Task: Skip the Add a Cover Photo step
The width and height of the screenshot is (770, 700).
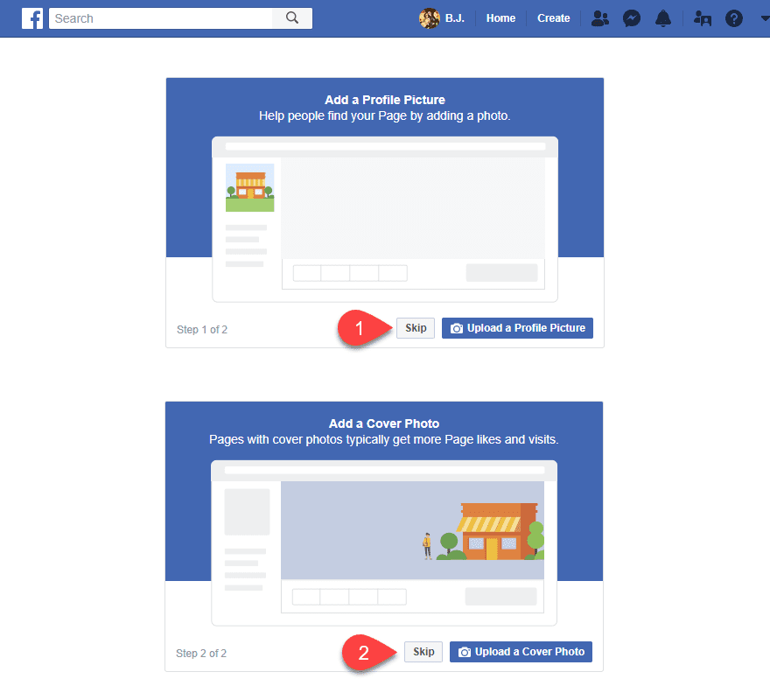Action: 423,652
